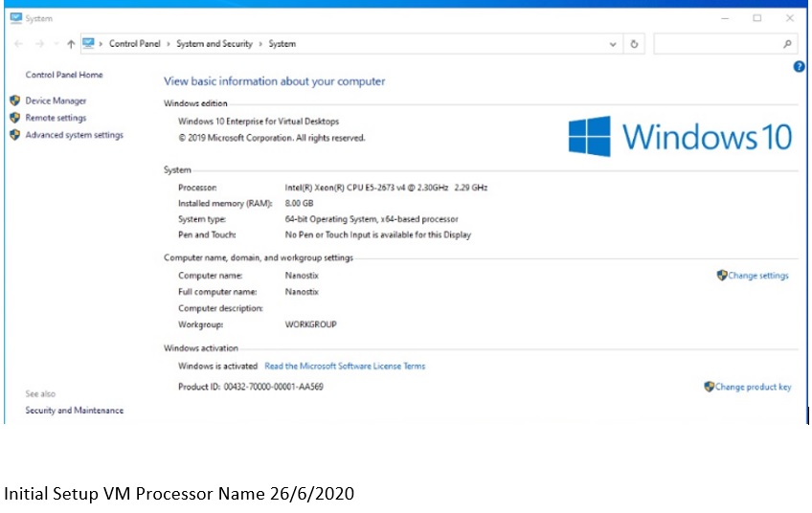The height and width of the screenshot is (513, 812).
Task: Click the Product ID '00432-70000-00001-AA569'
Action: (274, 387)
